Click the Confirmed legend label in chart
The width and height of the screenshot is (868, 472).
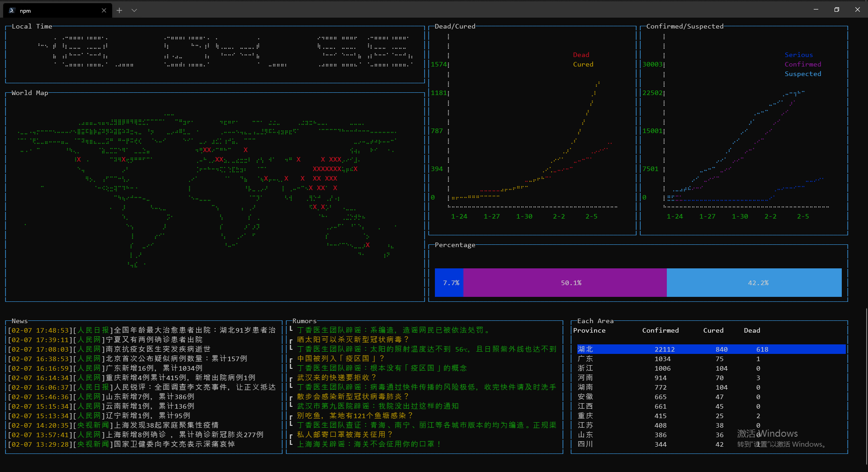pyautogui.click(x=803, y=64)
